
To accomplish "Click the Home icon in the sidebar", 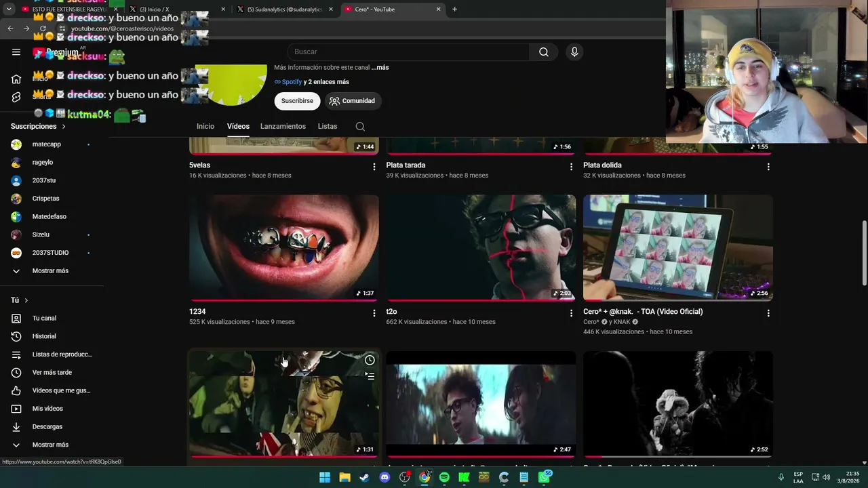I will (x=16, y=79).
